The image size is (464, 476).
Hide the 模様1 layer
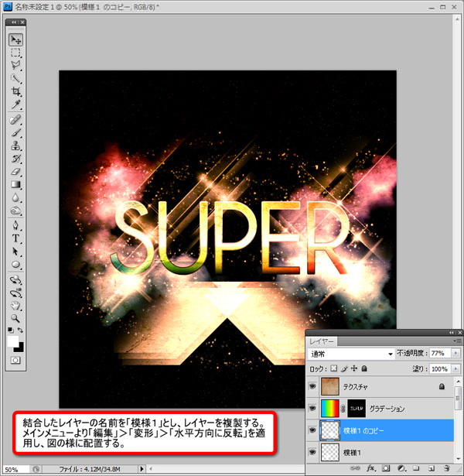point(312,452)
